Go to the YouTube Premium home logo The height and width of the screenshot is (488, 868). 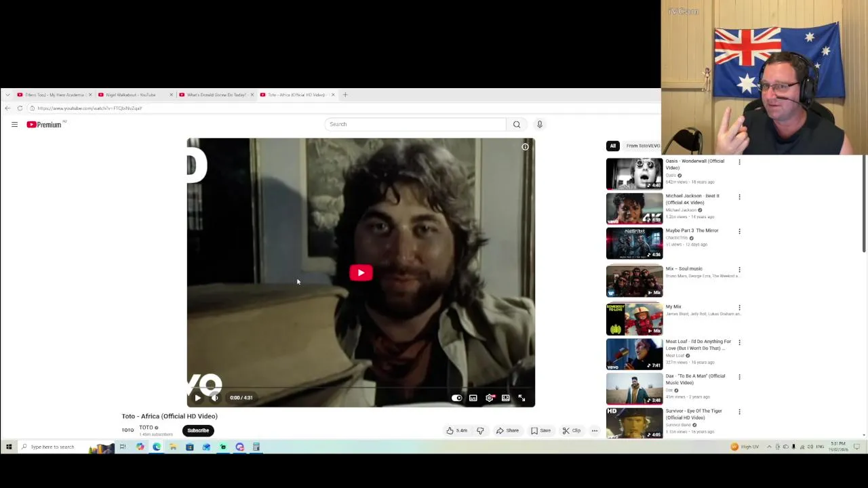click(x=44, y=125)
